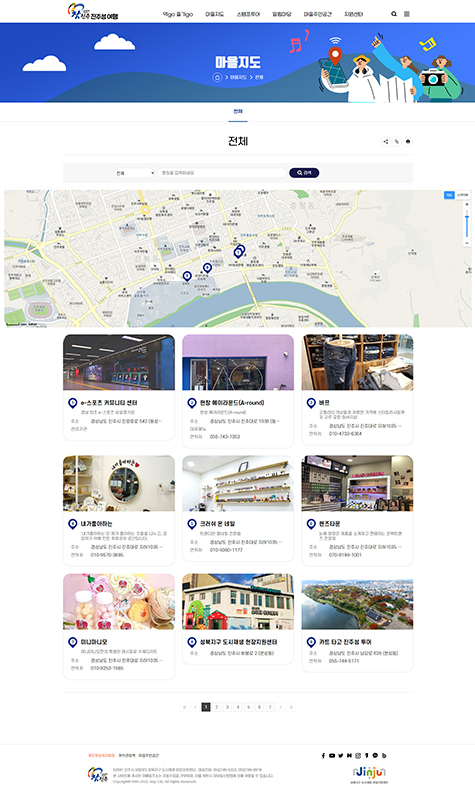
Task: Open the 전체 category dropdown in search bar
Action: click(x=134, y=173)
